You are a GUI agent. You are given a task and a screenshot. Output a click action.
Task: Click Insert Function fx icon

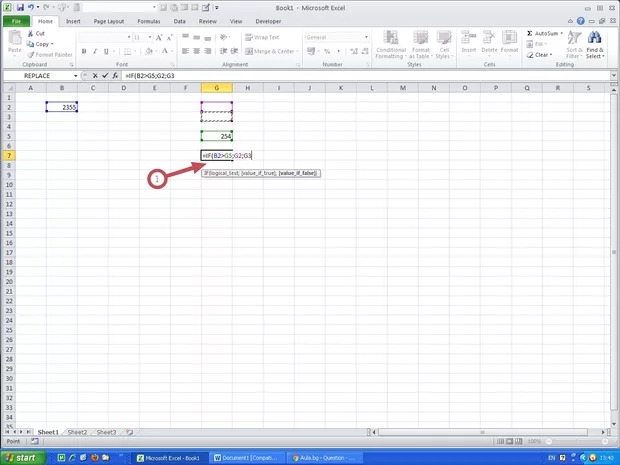click(115, 76)
